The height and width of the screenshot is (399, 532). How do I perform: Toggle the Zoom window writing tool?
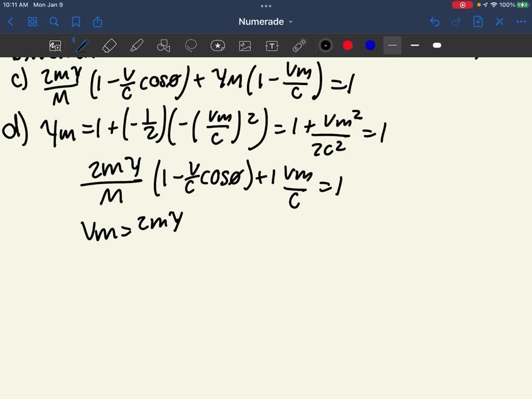tap(55, 46)
